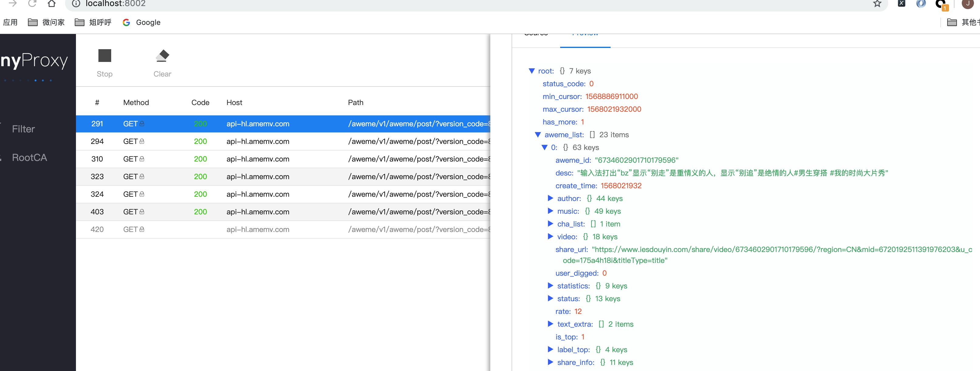The width and height of the screenshot is (980, 371).
Task: Expand the video object node
Action: tap(550, 237)
